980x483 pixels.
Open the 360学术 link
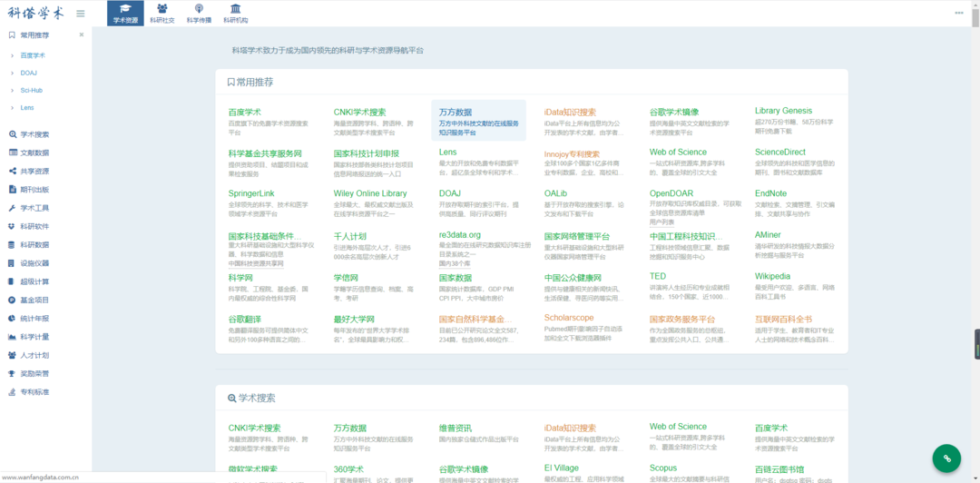pyautogui.click(x=348, y=469)
